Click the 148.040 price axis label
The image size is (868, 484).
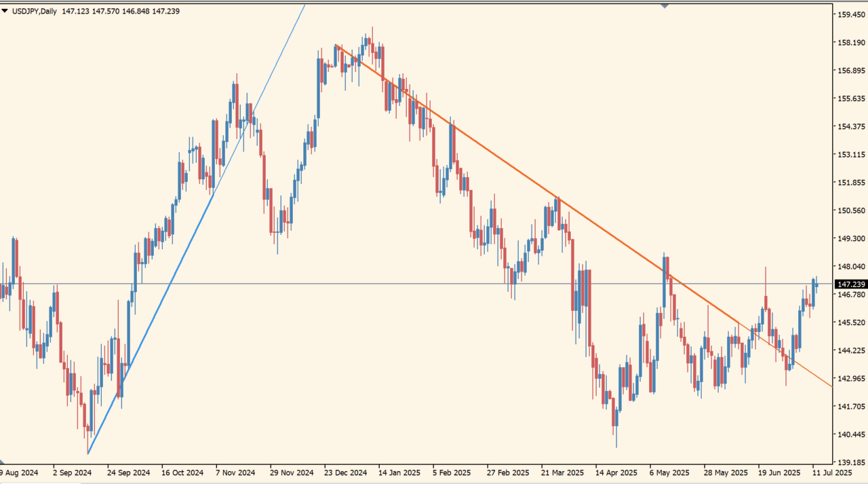[x=851, y=266]
